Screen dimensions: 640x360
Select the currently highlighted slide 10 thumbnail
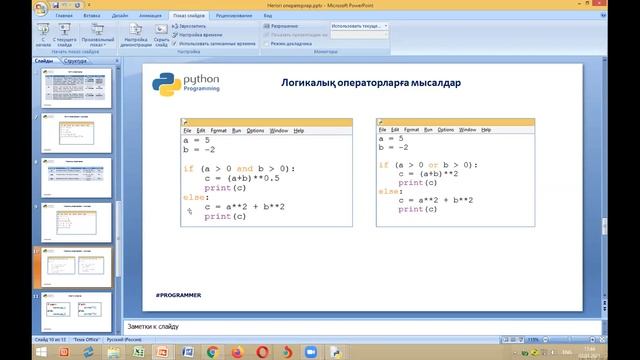(x=76, y=267)
